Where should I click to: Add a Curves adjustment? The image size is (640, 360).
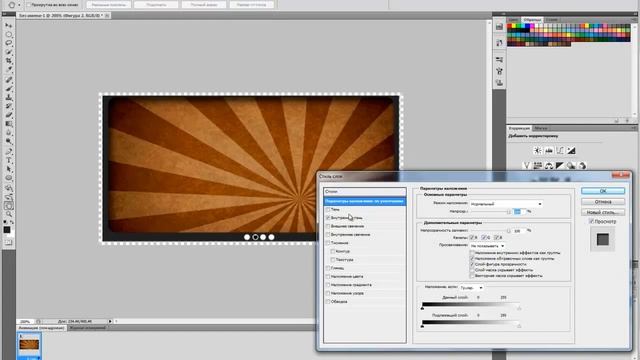pos(560,151)
